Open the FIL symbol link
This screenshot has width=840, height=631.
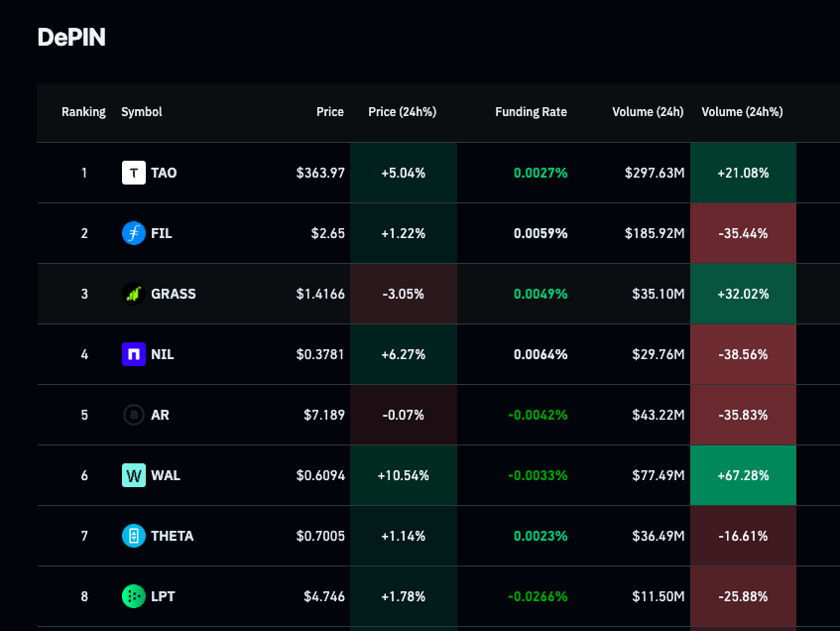coord(162,233)
